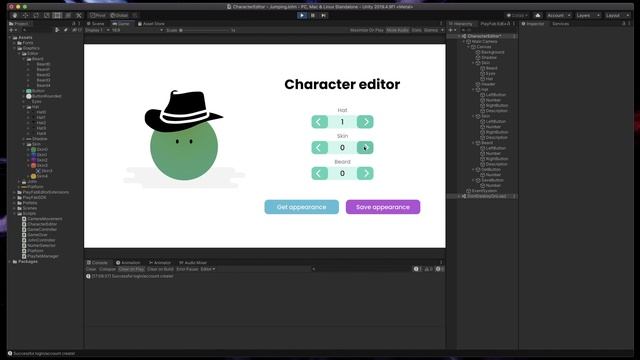Select the combined Transform tool
This screenshot has width=640, height=360.
(x=68, y=16)
